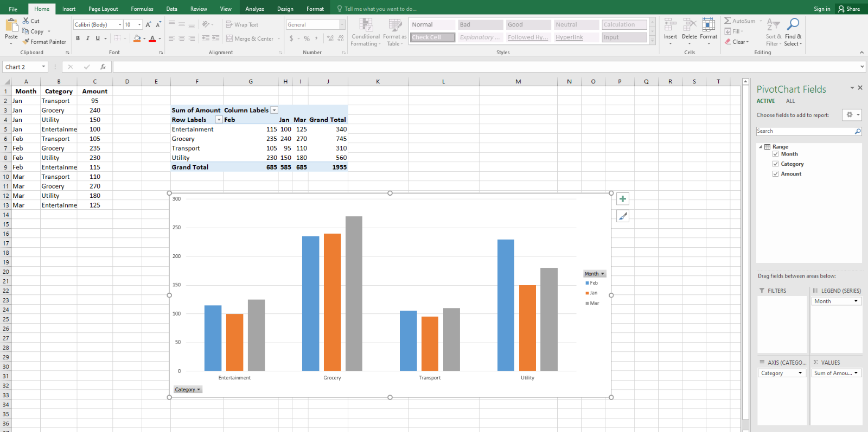Toggle Bold formatting
The image size is (868, 432).
[x=78, y=38]
